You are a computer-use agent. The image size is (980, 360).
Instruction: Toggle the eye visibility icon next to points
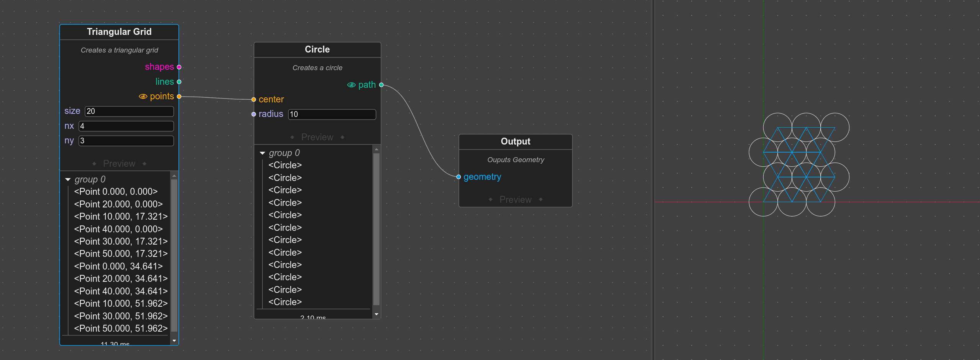click(143, 96)
